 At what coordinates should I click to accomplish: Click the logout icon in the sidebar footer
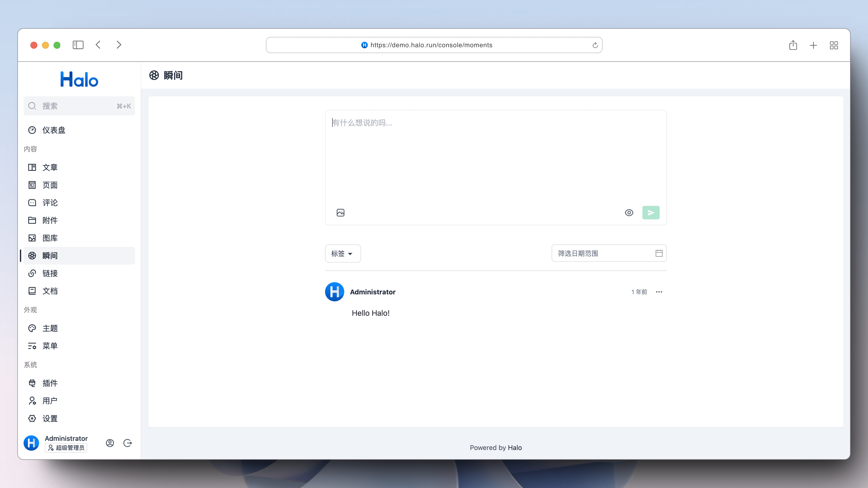[127, 443]
